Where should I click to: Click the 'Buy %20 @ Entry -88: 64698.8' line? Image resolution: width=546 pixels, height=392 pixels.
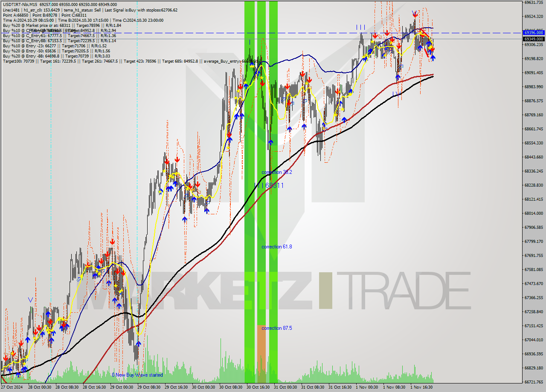tap(56, 56)
